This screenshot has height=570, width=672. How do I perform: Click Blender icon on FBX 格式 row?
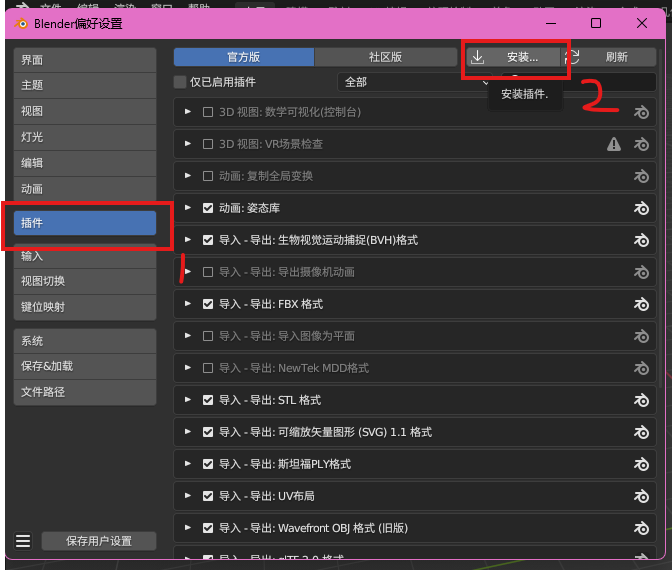click(641, 304)
